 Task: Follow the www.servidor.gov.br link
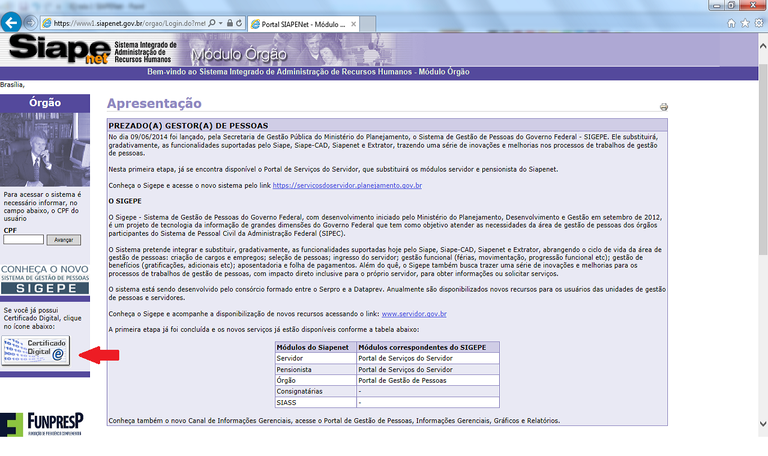(410, 314)
